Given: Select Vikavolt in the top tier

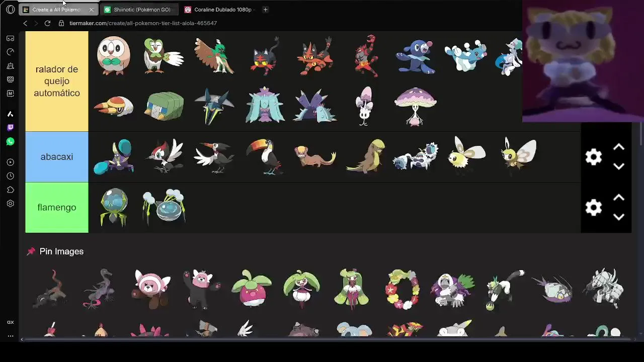Looking at the screenshot, I should (214, 106).
